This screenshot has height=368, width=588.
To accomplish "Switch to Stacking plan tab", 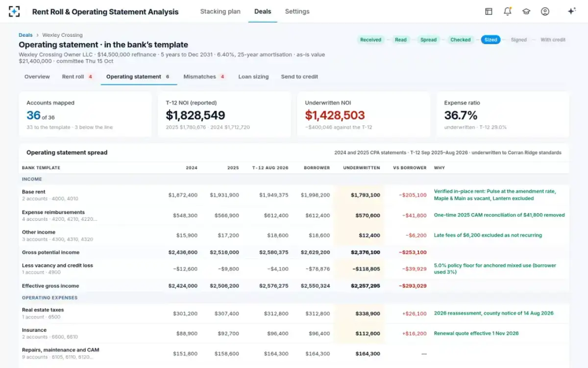I will coord(220,11).
